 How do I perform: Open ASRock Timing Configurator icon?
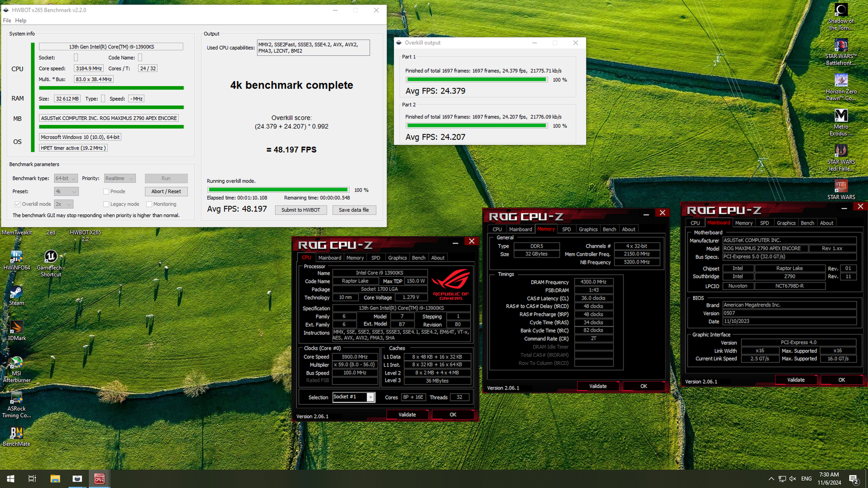point(16,405)
